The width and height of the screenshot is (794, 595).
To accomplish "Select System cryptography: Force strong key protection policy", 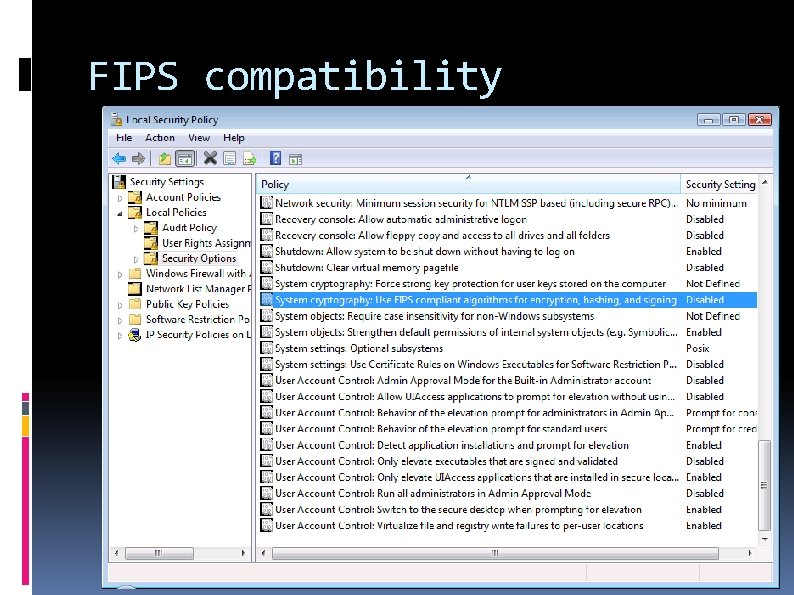I will [508, 284].
